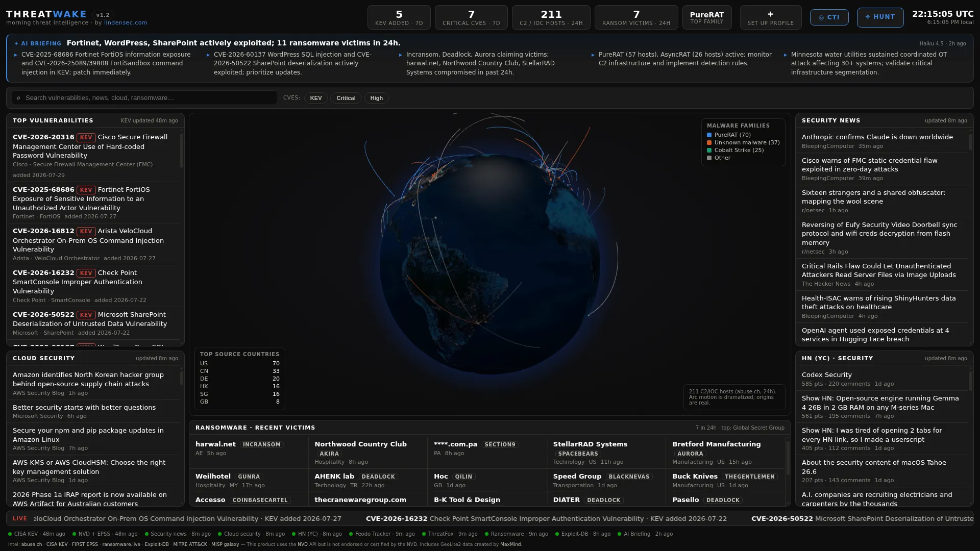The width and height of the screenshot is (980, 551).
Task: Click the AI Briefing sparkle icon
Action: coord(17,44)
